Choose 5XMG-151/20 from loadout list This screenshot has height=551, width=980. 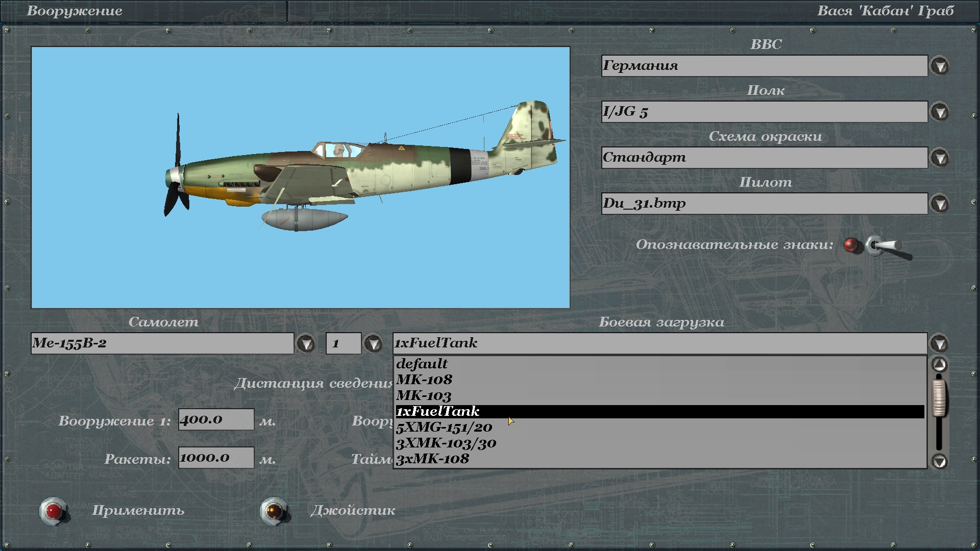[x=444, y=427]
